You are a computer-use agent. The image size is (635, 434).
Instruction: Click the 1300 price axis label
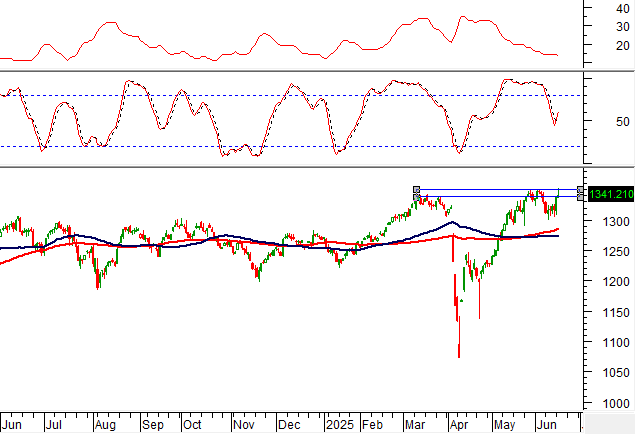click(x=616, y=221)
